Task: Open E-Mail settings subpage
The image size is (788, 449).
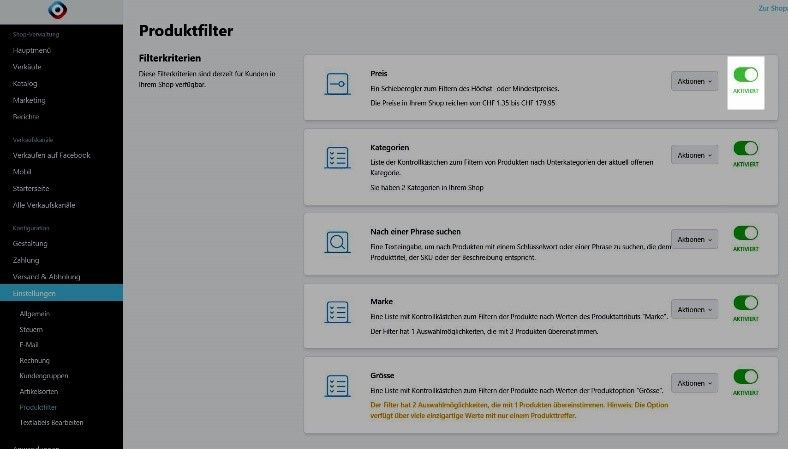Action: pos(29,345)
